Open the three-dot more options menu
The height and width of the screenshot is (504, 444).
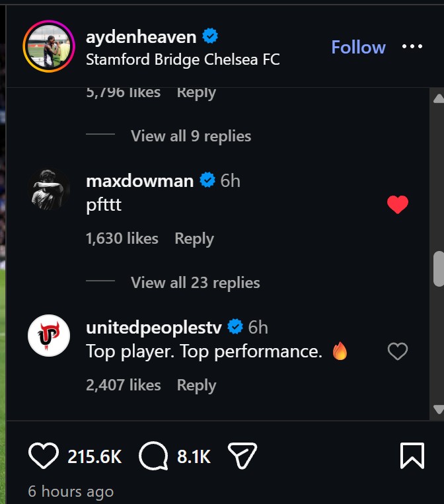pos(412,47)
